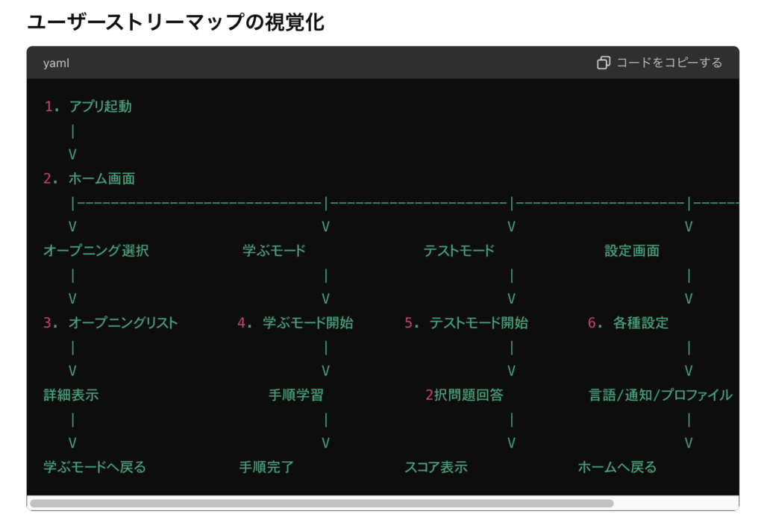The height and width of the screenshot is (532, 764).
Task: Click the empty scrollbar track right of thumb
Action: (x=675, y=504)
